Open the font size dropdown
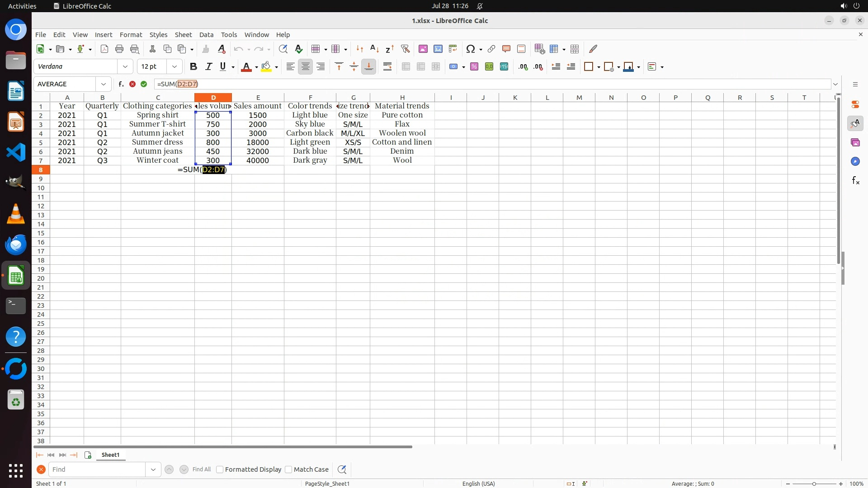The width and height of the screenshot is (868, 488). coord(175,67)
